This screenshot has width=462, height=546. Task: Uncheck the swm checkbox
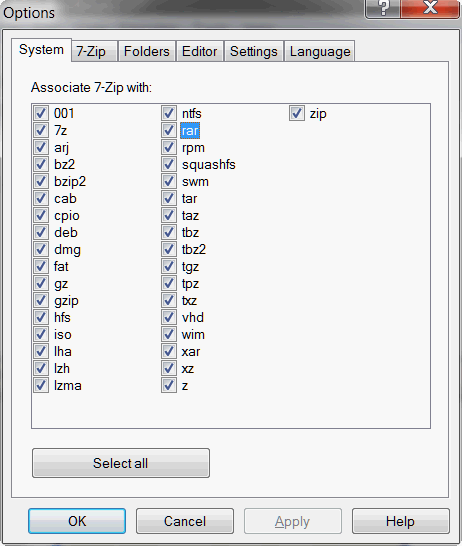(x=169, y=181)
